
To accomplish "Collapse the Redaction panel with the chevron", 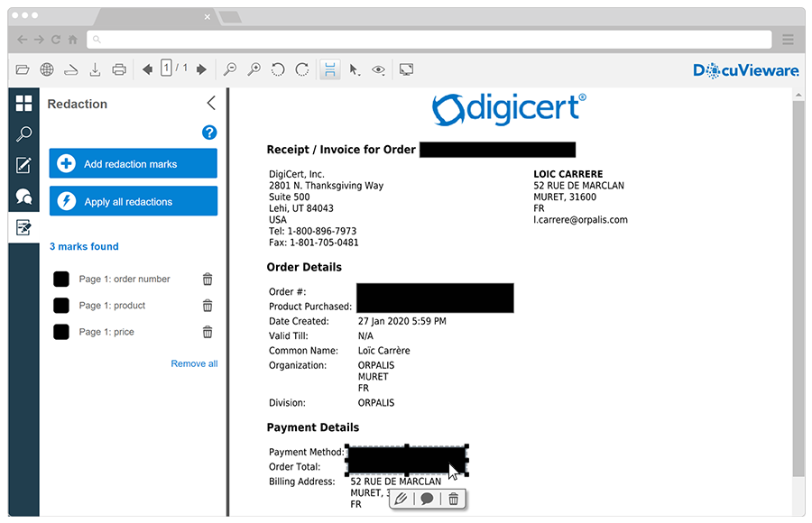I will point(211,103).
